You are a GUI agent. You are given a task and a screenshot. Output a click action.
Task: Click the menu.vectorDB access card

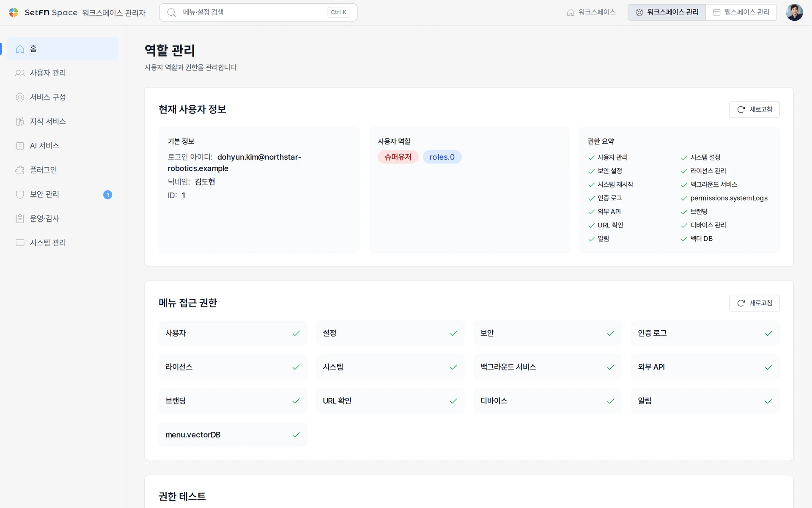click(233, 435)
